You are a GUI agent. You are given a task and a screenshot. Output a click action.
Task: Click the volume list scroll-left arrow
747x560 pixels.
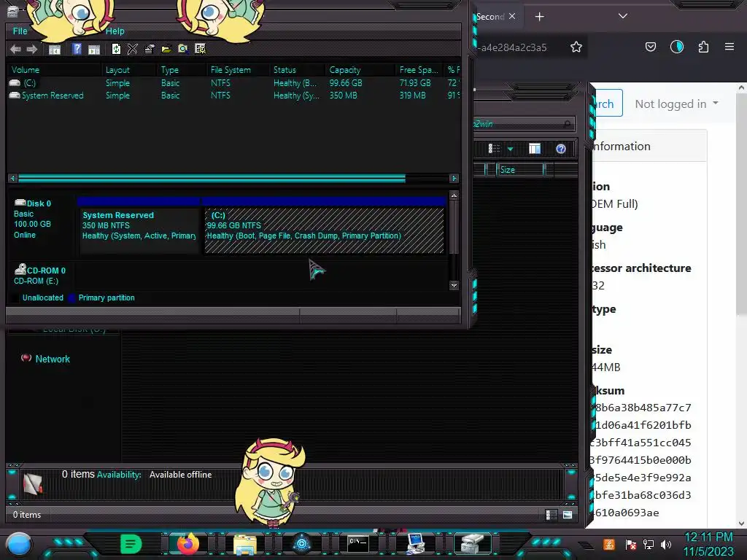13,178
